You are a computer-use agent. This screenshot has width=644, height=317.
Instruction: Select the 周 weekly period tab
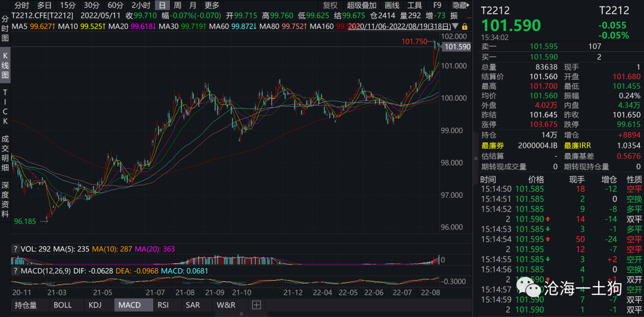tap(178, 5)
